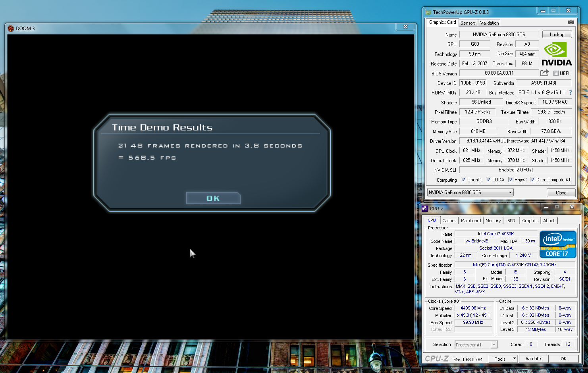Click the Core Voltage value 1.240 V
588x373 pixels.
[523, 256]
